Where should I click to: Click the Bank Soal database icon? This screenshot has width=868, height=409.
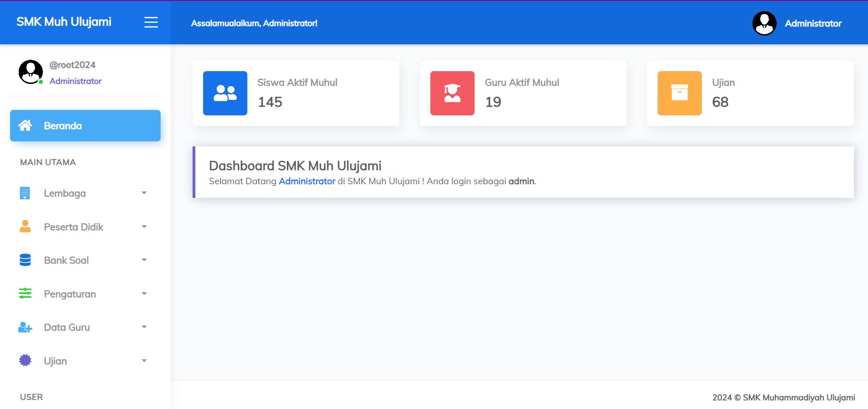[25, 260]
